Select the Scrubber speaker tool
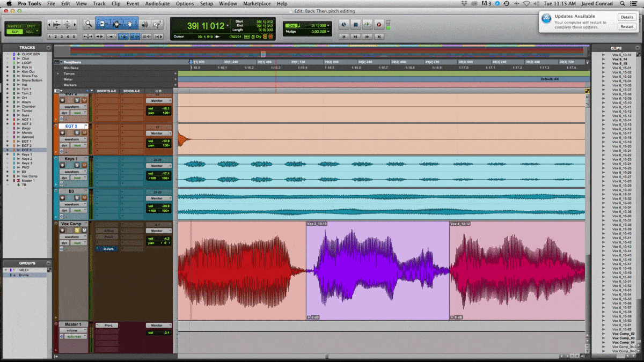 [x=144, y=24]
